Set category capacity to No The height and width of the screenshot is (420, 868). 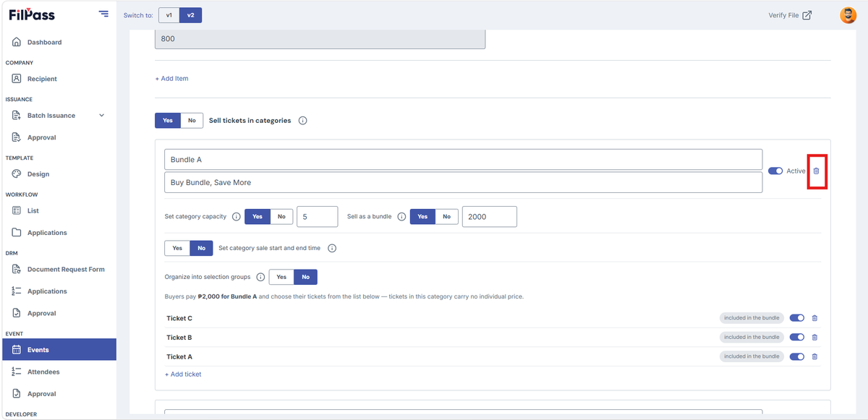pyautogui.click(x=281, y=217)
